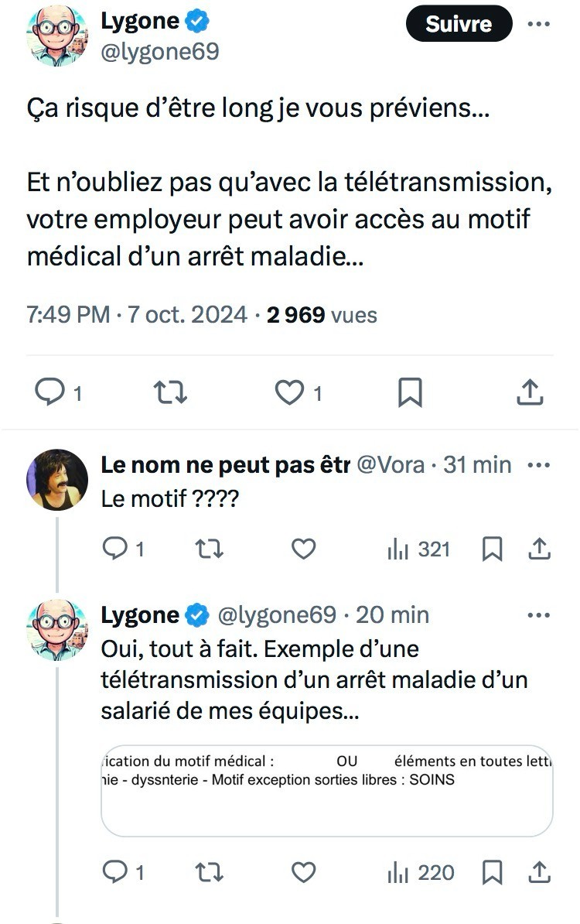
Task: Open more options for "Le motif ????" reply
Action: [538, 464]
